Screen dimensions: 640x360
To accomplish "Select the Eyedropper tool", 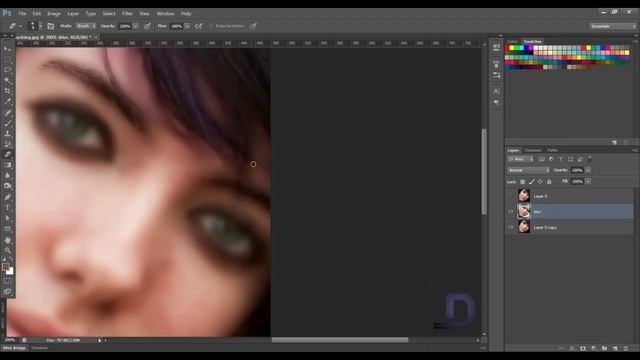I will click(x=7, y=102).
